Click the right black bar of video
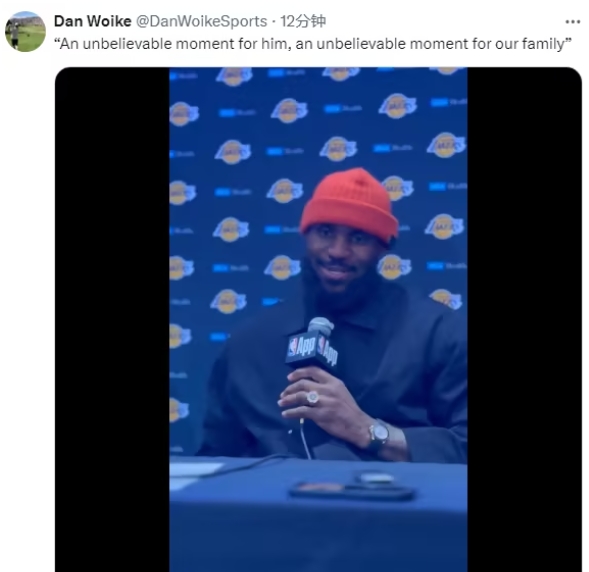This screenshot has width=589, height=572. click(x=524, y=319)
